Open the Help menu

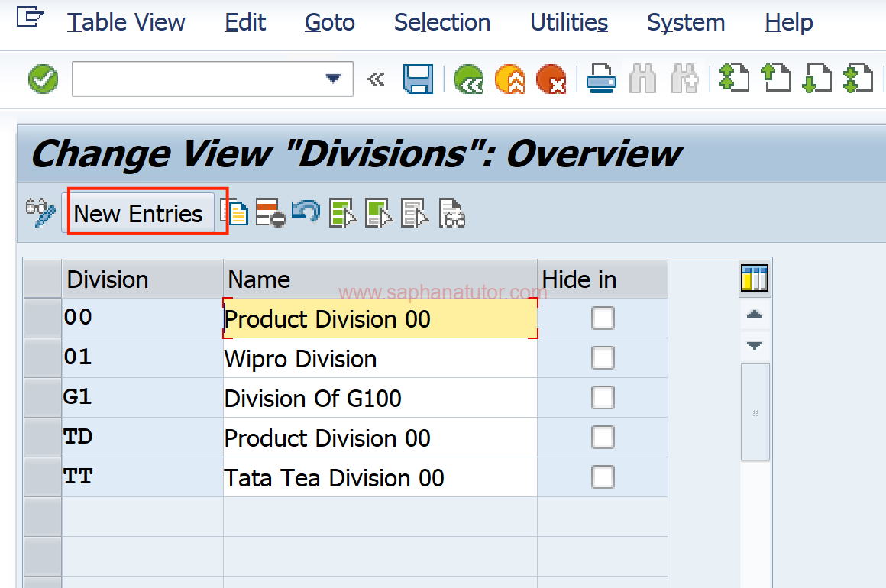tap(789, 23)
